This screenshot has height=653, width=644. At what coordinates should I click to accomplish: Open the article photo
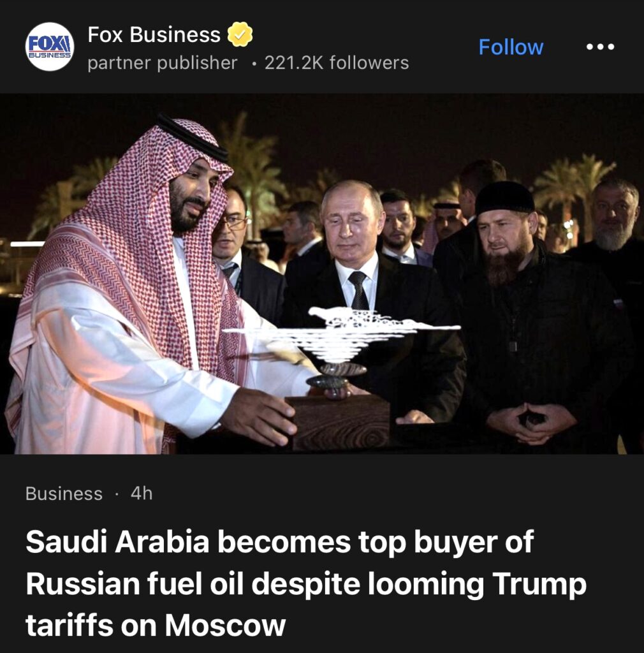322,274
